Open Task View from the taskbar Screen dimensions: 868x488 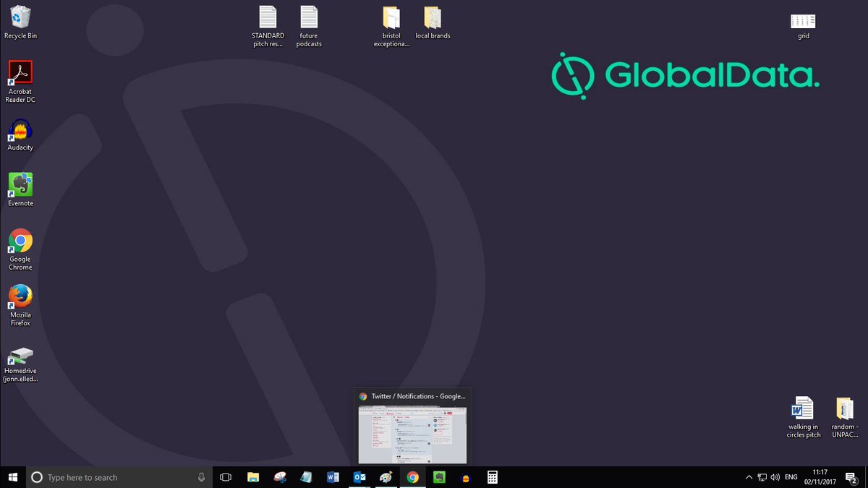coord(226,477)
